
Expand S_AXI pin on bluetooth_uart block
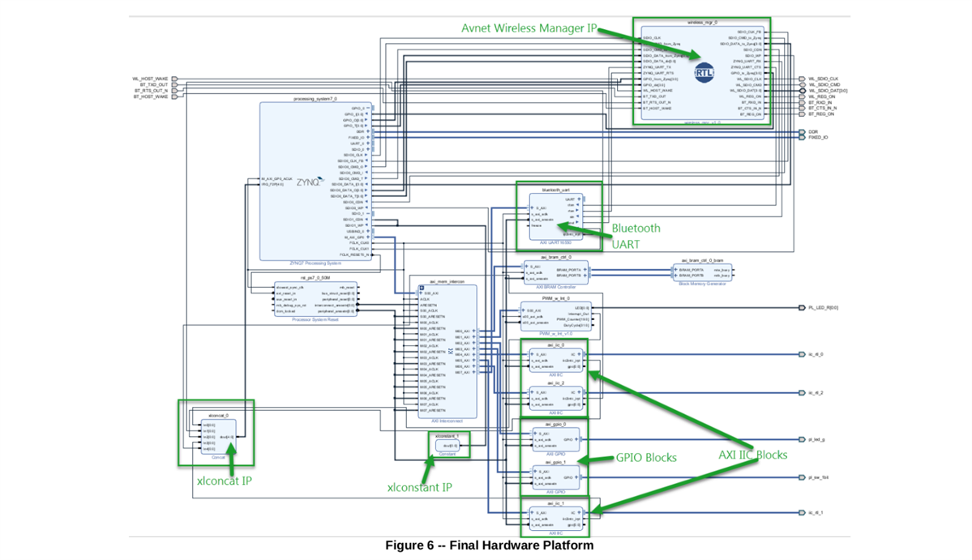(x=533, y=208)
